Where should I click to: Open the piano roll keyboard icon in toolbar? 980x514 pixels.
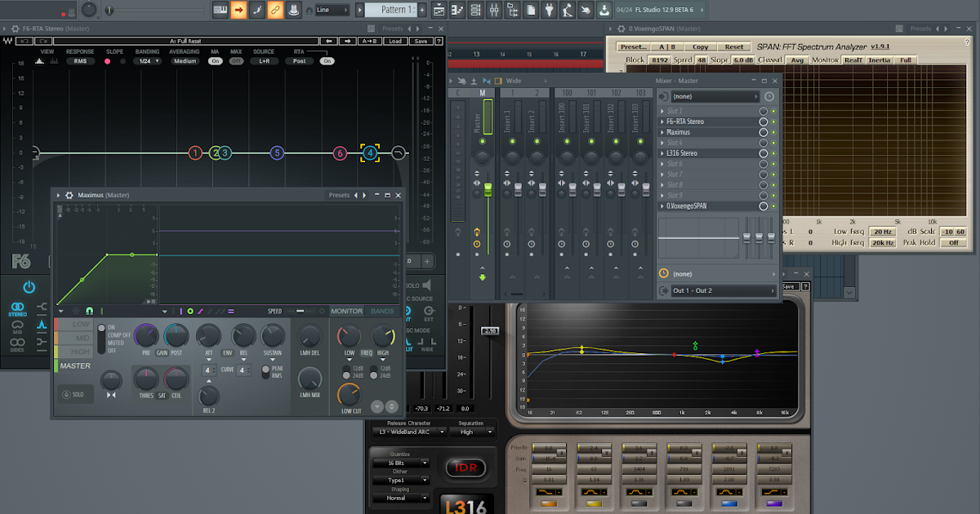220,10
